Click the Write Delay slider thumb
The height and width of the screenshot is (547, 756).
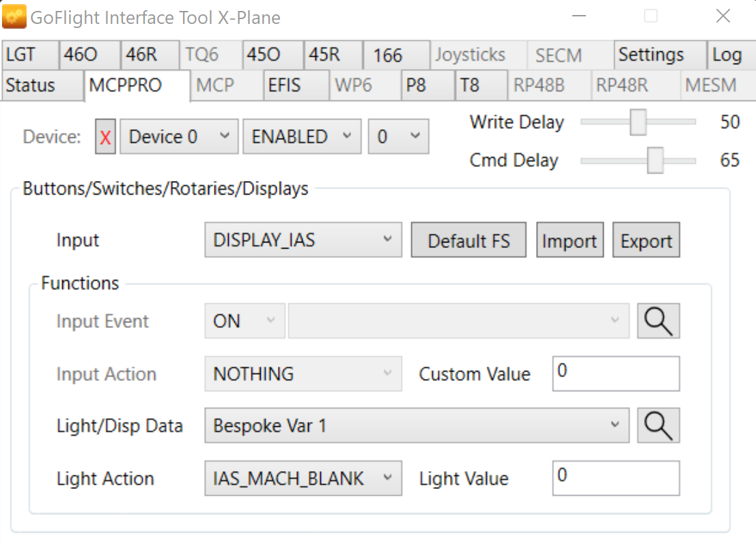638,122
